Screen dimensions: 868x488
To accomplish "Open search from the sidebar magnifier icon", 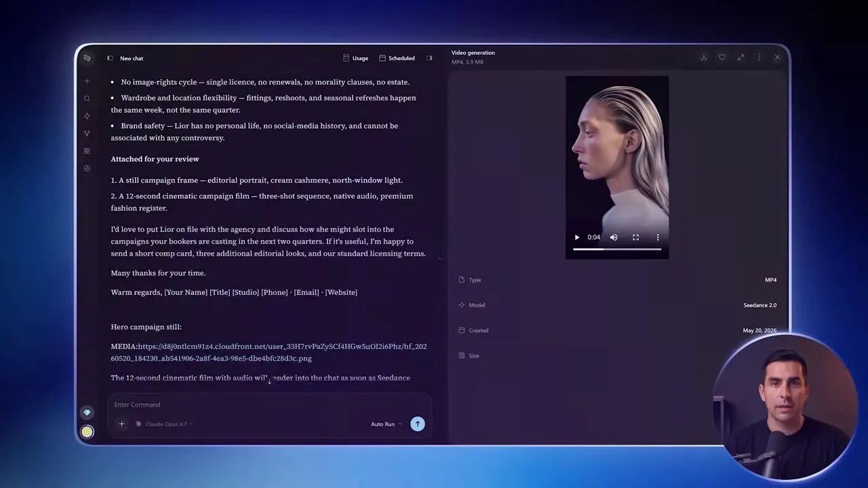I will [87, 99].
